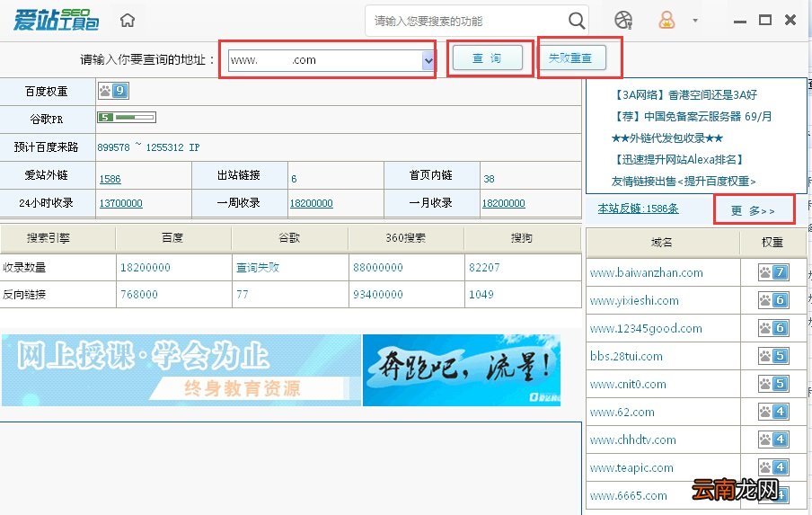Click the 谷歌 column header
This screenshot has height=515, width=812.
click(289, 238)
